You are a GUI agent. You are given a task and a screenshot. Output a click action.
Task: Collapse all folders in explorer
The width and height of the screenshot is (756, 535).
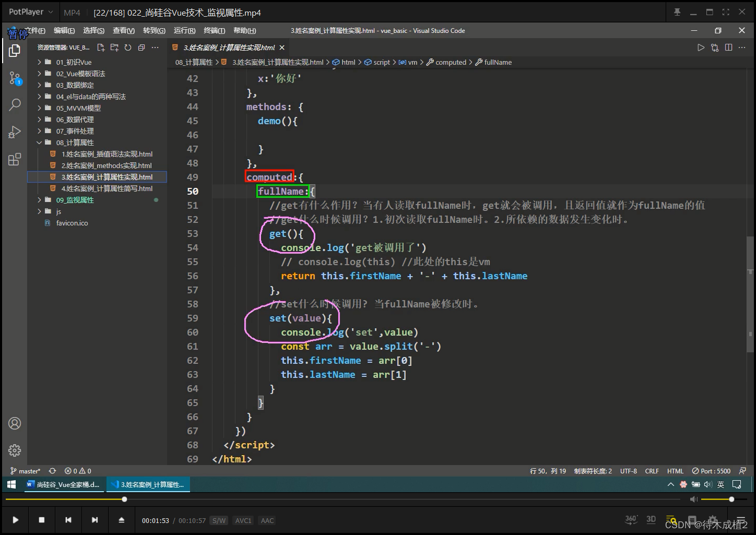pyautogui.click(x=141, y=47)
